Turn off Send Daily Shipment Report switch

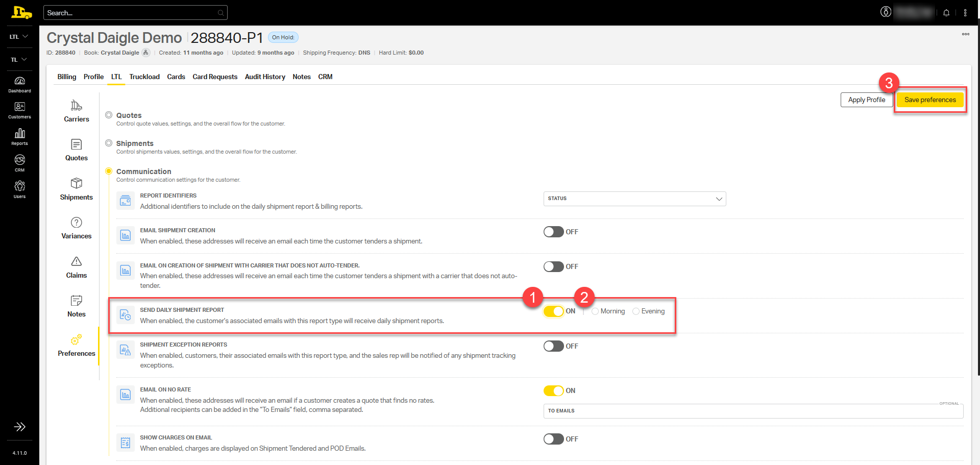point(553,311)
